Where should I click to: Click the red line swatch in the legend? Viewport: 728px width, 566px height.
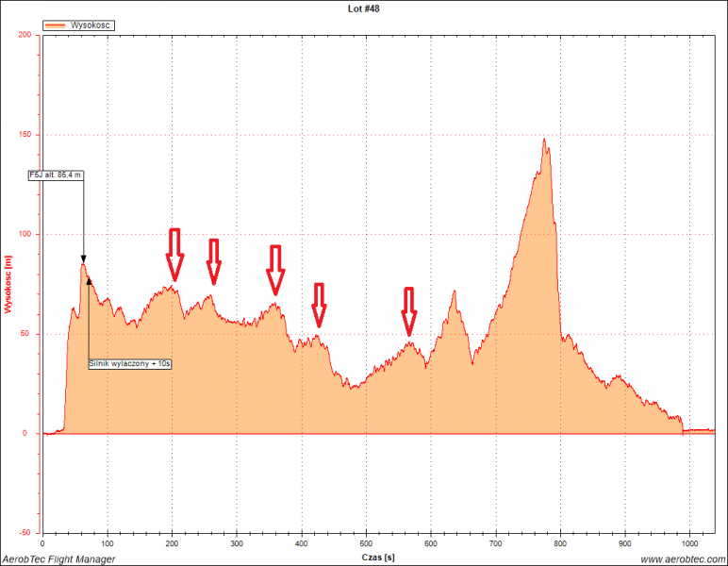point(56,25)
